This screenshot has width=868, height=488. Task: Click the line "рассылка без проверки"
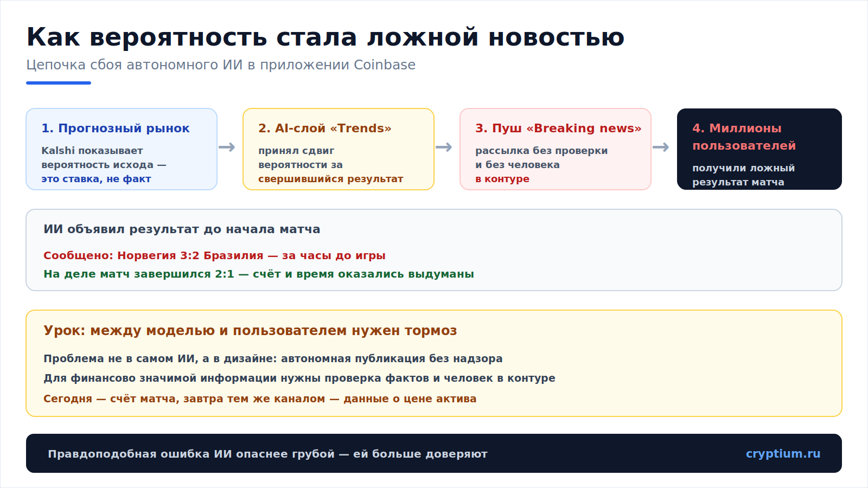(541, 151)
